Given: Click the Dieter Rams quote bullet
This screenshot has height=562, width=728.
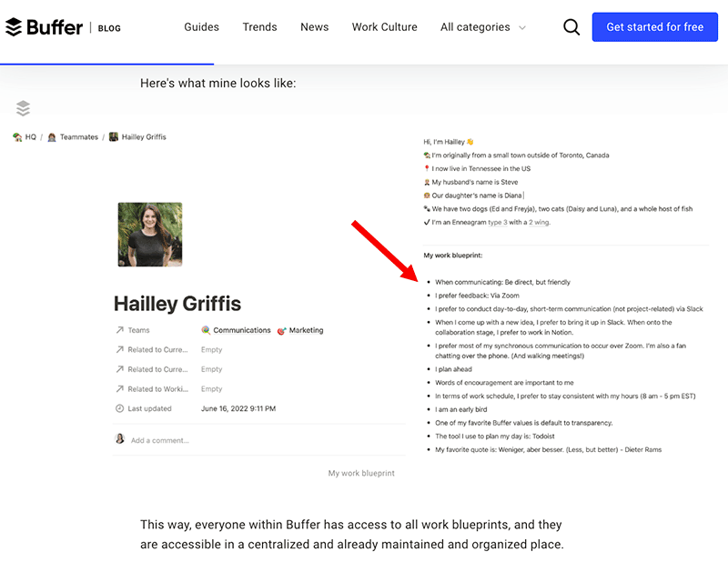Looking at the screenshot, I should pyautogui.click(x=549, y=450).
